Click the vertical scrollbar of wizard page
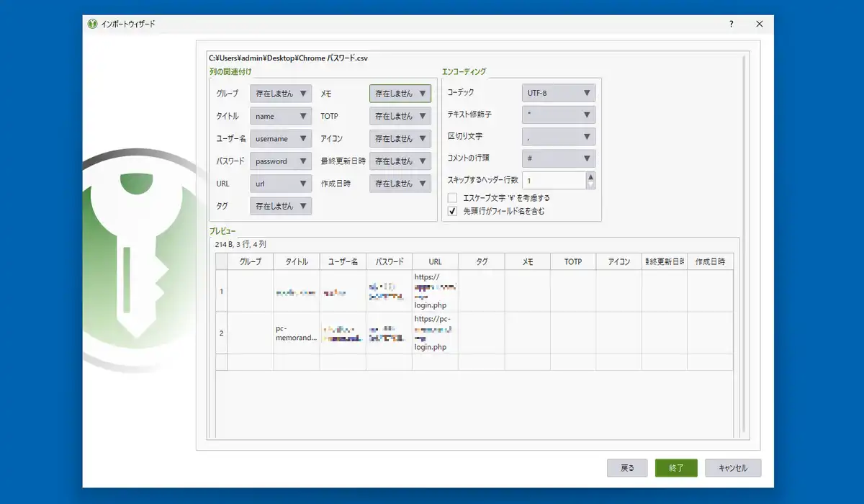864x504 pixels. [743, 245]
